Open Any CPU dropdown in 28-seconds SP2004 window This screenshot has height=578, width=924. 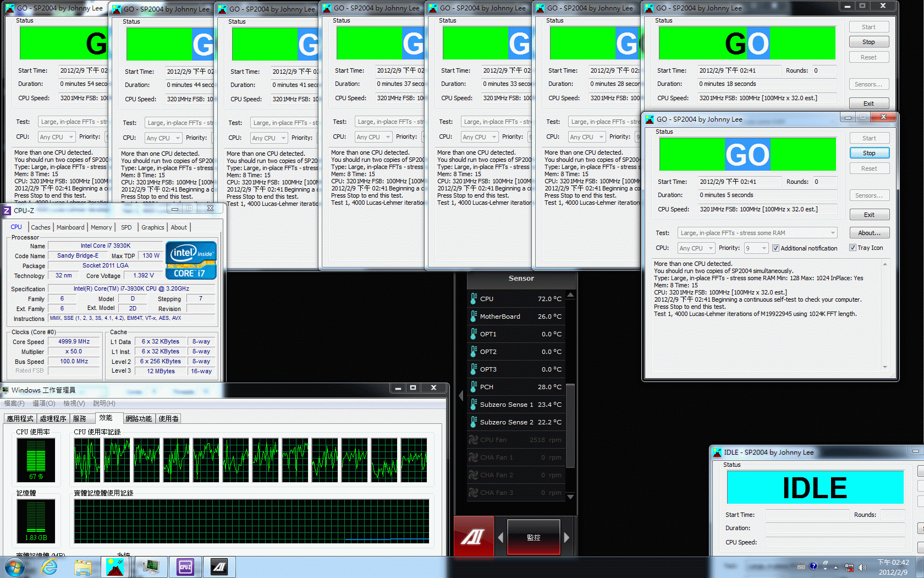point(586,137)
